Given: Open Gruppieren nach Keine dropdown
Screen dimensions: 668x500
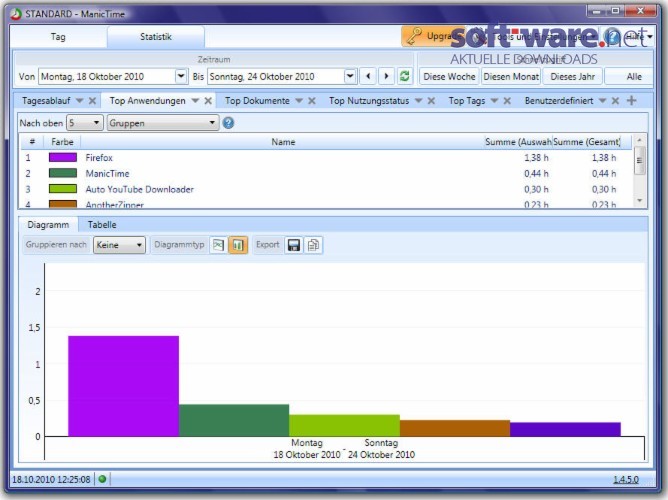Looking at the screenshot, I should [119, 245].
